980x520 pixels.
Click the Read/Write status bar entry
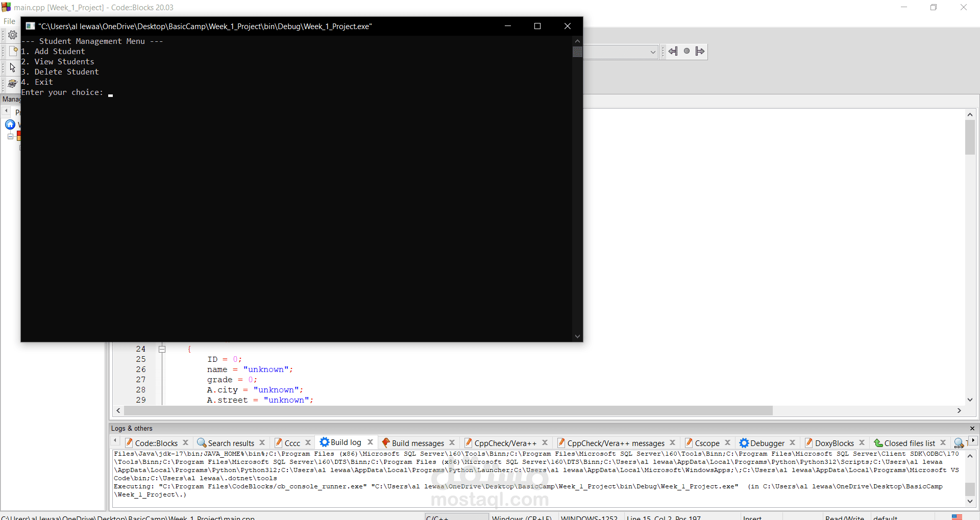click(845, 518)
